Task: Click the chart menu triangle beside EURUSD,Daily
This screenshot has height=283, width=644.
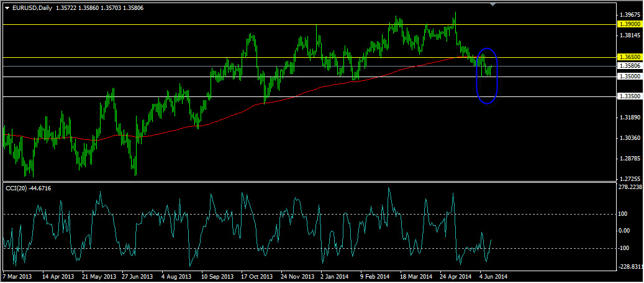Action: click(7, 8)
